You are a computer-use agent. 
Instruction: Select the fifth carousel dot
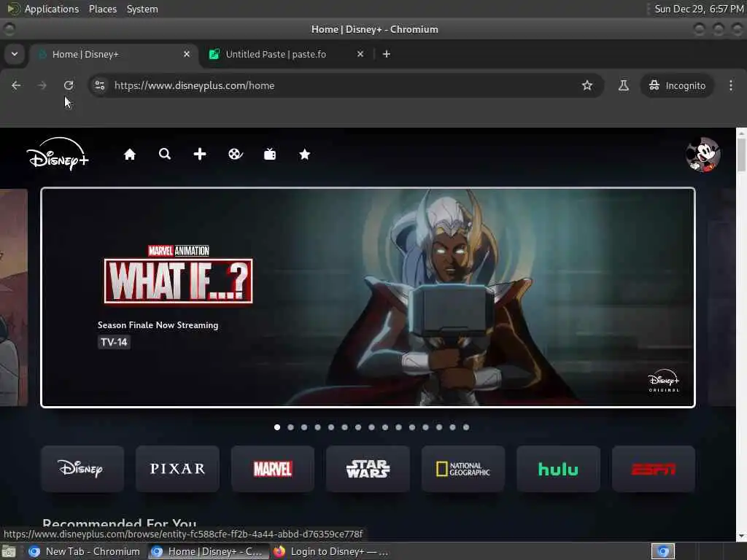331,427
